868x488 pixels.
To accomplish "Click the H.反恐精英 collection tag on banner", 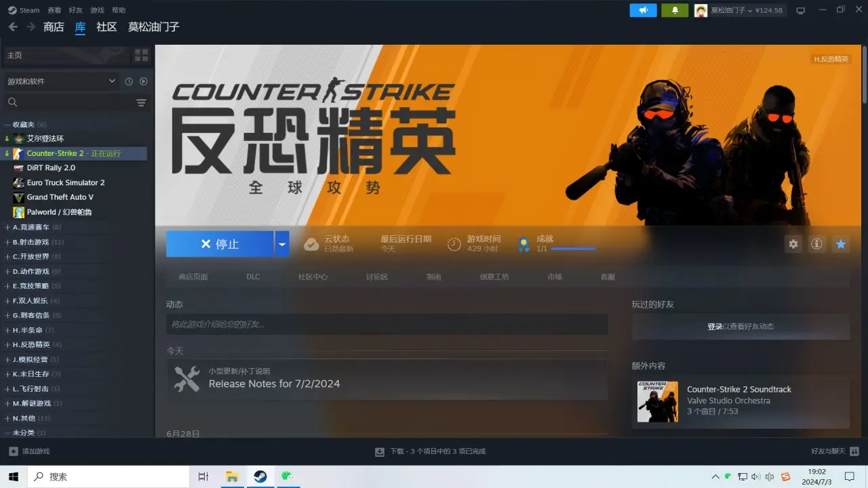I will click(831, 59).
